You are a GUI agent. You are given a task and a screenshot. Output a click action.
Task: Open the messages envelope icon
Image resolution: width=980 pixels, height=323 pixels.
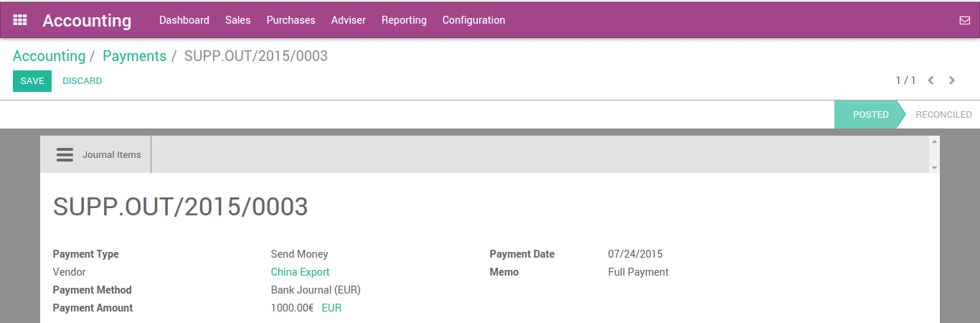point(964,20)
